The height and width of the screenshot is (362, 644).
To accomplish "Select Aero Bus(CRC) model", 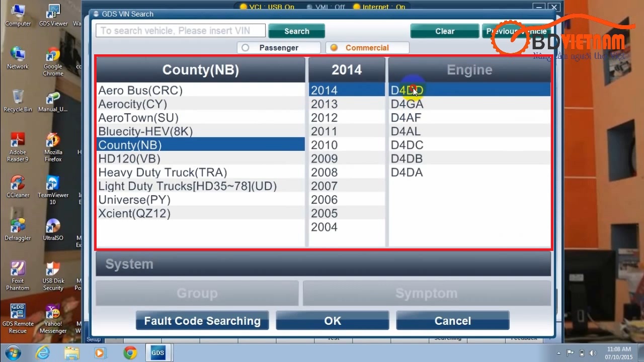I will point(201,90).
